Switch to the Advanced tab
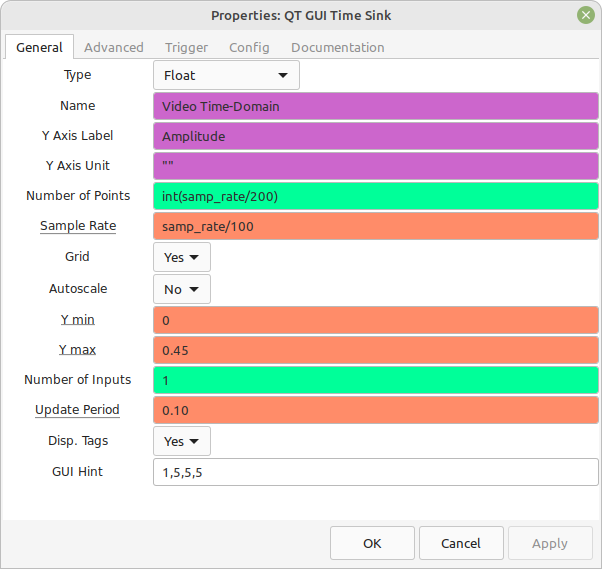 (x=114, y=47)
